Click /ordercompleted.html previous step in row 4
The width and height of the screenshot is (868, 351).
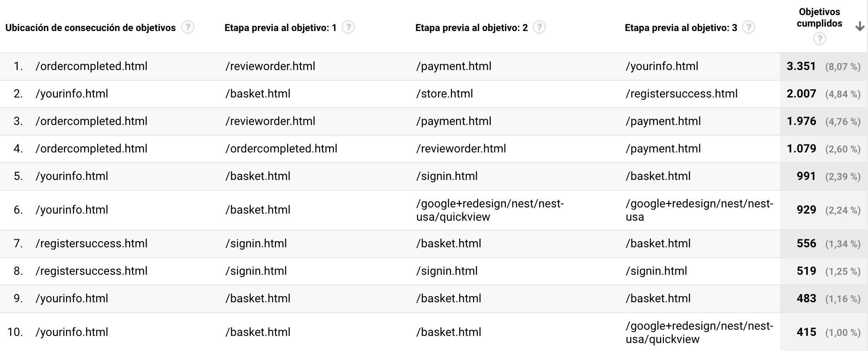281,149
